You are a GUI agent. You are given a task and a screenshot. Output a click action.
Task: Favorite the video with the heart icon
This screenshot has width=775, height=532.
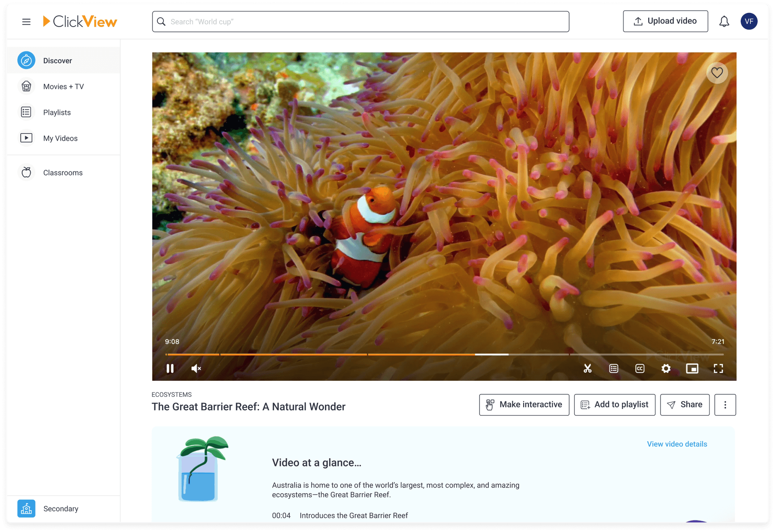click(717, 73)
